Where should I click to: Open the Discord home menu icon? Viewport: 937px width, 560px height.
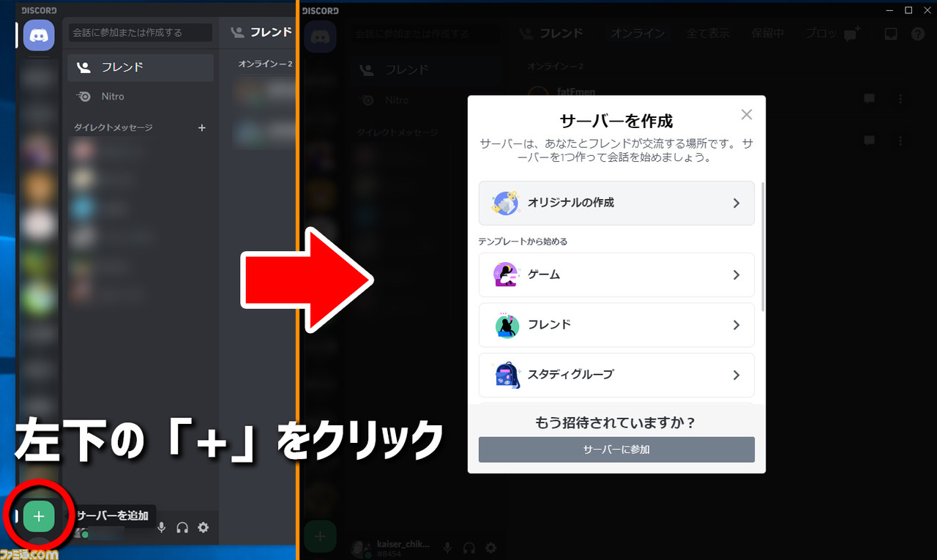point(38,35)
